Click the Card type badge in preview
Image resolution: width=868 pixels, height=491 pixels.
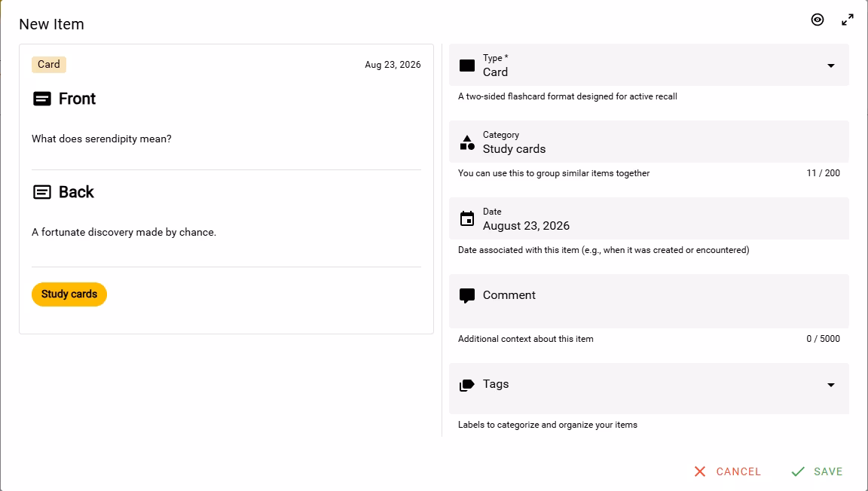(x=49, y=64)
